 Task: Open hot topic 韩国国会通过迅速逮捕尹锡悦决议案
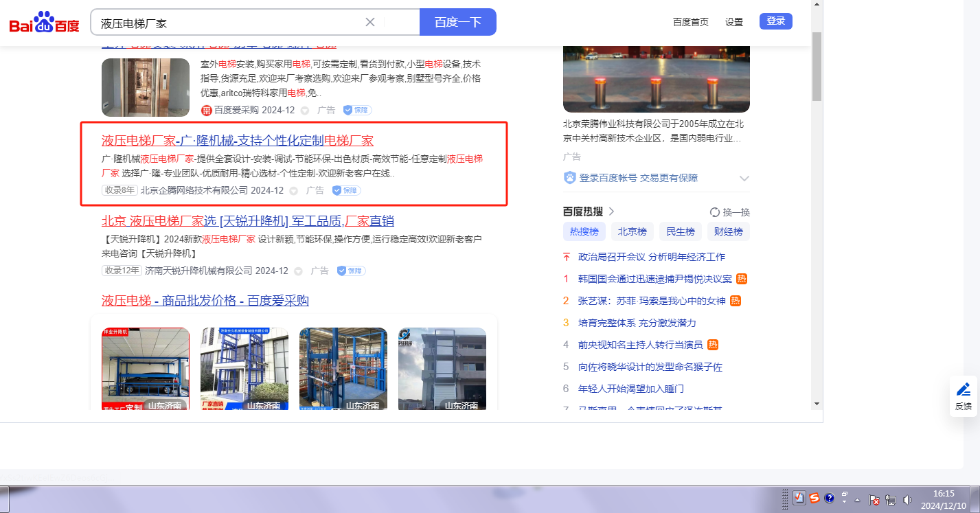click(655, 279)
